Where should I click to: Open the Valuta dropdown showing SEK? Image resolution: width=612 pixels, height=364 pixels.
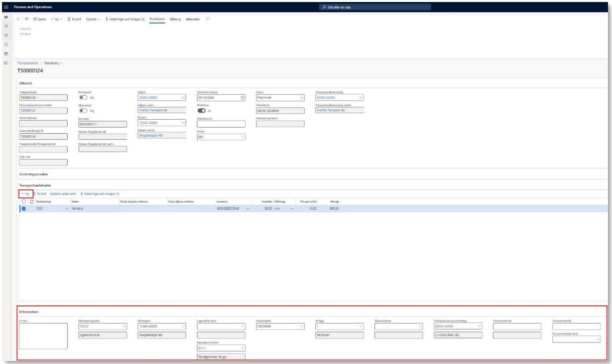(x=243, y=137)
